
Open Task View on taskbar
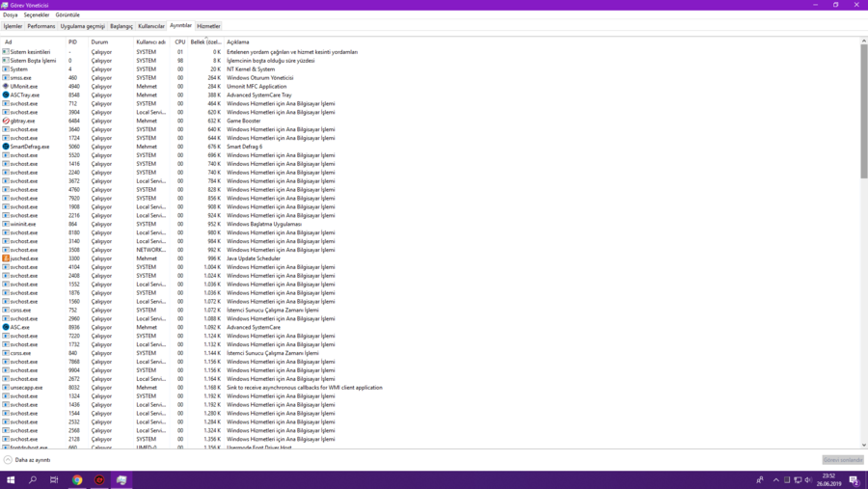[x=54, y=479]
